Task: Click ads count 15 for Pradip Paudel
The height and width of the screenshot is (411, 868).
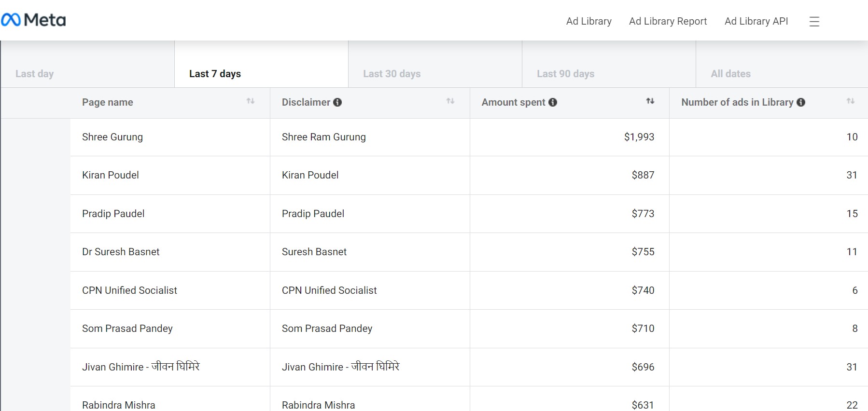Action: click(852, 214)
